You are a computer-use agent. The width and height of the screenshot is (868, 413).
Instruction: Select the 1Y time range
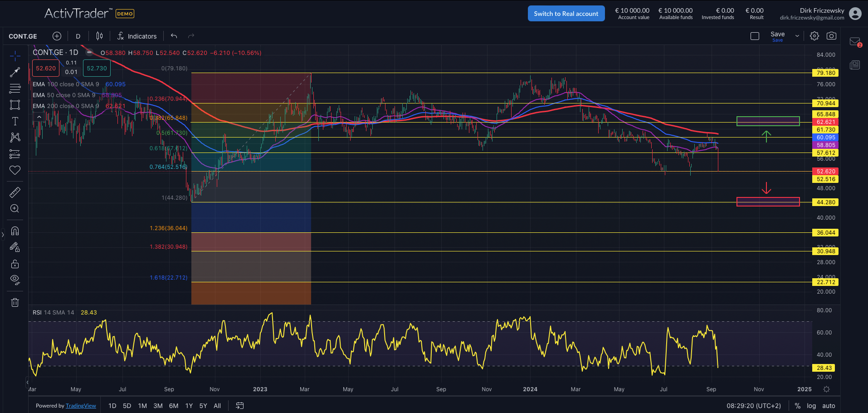click(189, 406)
